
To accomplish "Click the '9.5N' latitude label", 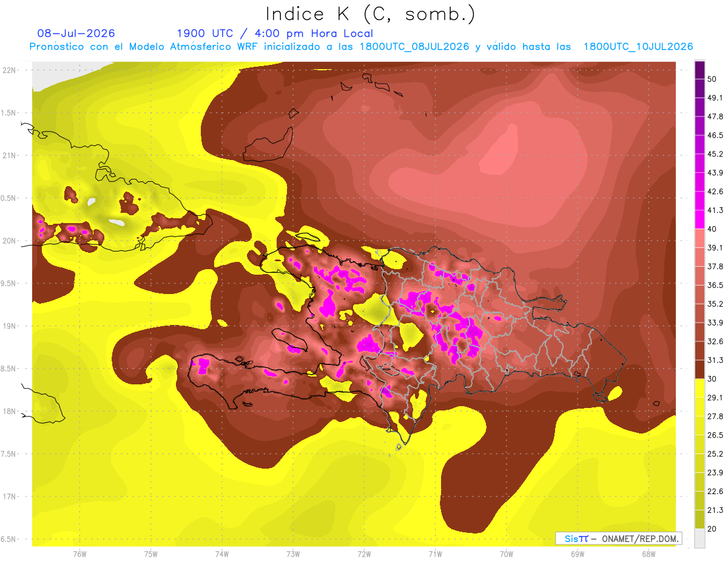I will 9,283.
